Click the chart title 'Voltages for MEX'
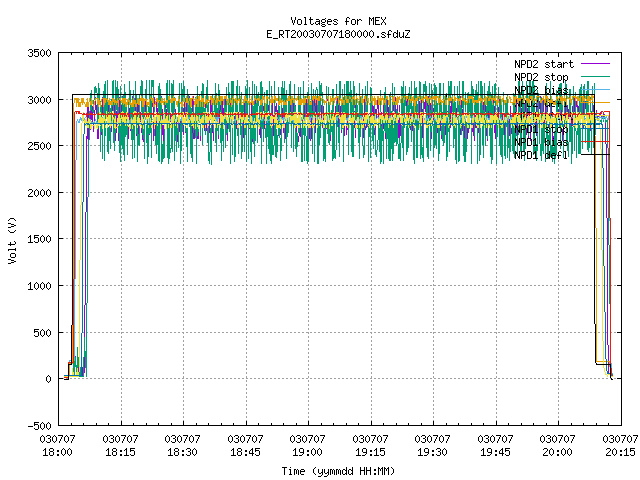 pyautogui.click(x=338, y=21)
